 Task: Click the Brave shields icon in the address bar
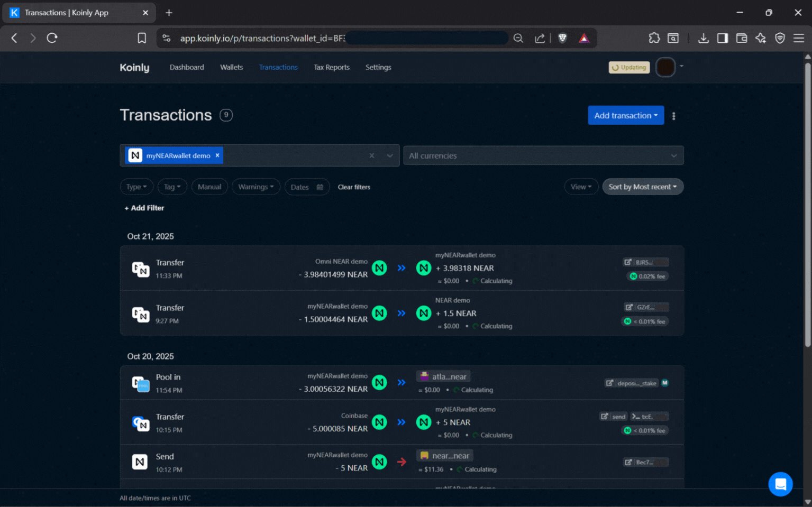(x=562, y=38)
